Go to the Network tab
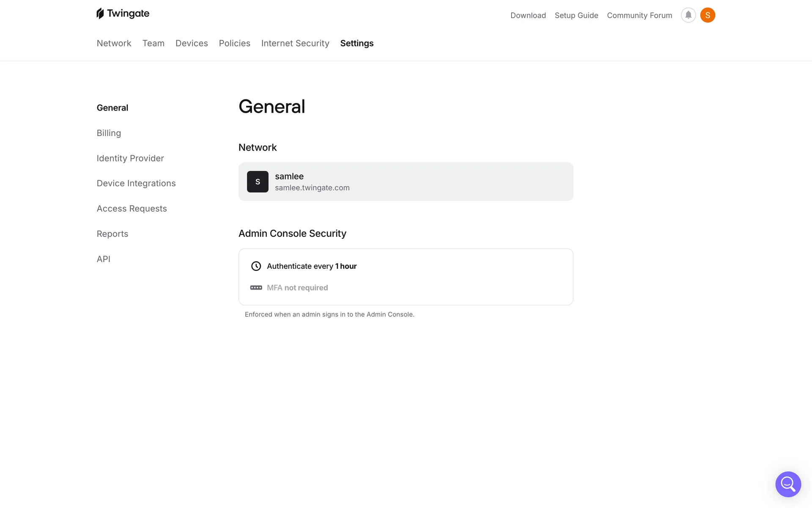The width and height of the screenshot is (812, 508). pos(114,43)
